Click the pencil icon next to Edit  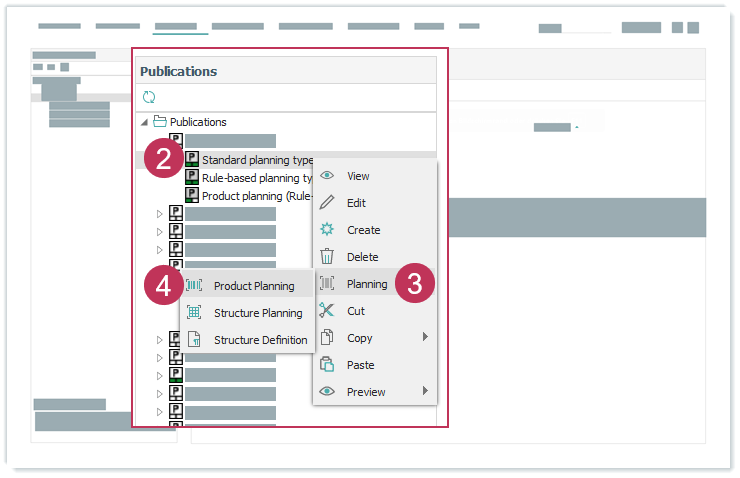[326, 203]
